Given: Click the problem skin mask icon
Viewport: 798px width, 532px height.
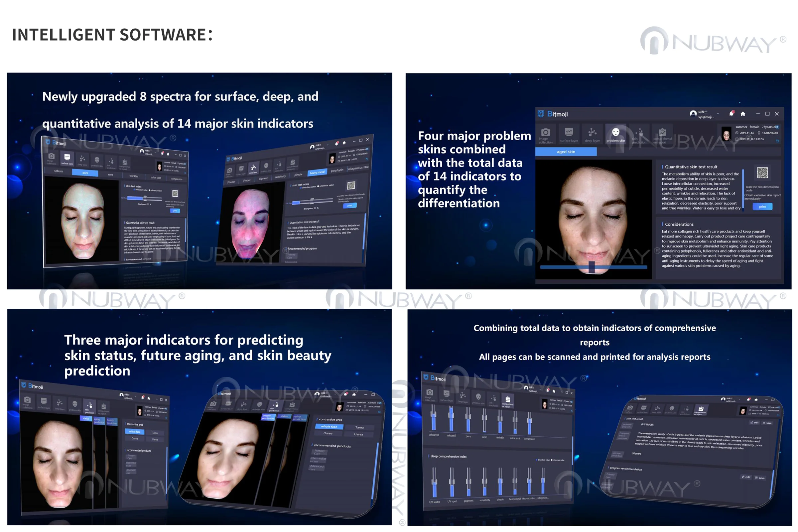Looking at the screenshot, I should [x=616, y=133].
